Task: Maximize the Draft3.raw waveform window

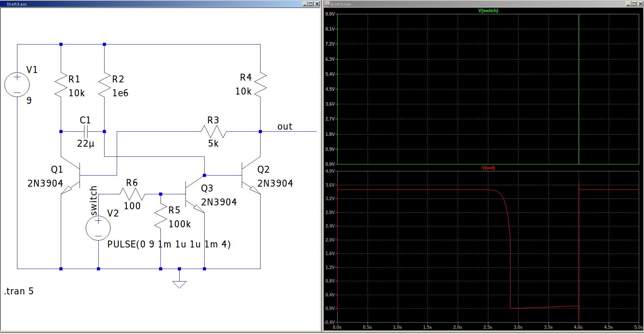Action: pyautogui.click(x=634, y=4)
